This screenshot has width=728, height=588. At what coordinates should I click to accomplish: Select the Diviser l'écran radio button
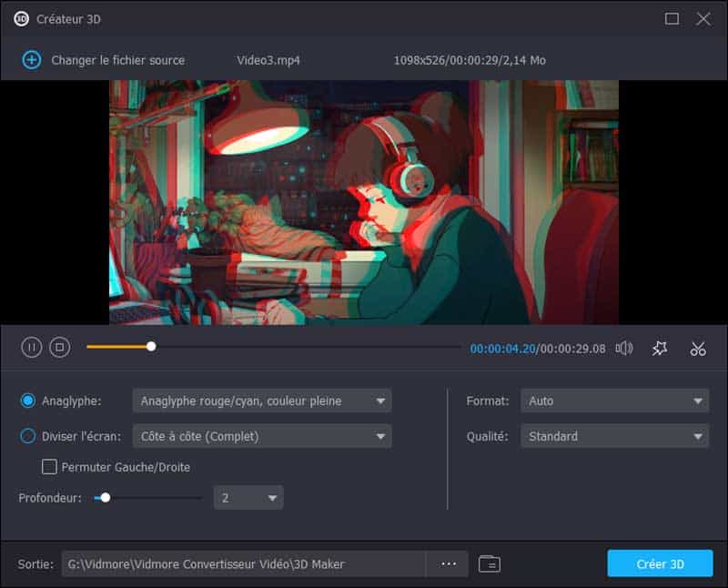click(x=28, y=436)
